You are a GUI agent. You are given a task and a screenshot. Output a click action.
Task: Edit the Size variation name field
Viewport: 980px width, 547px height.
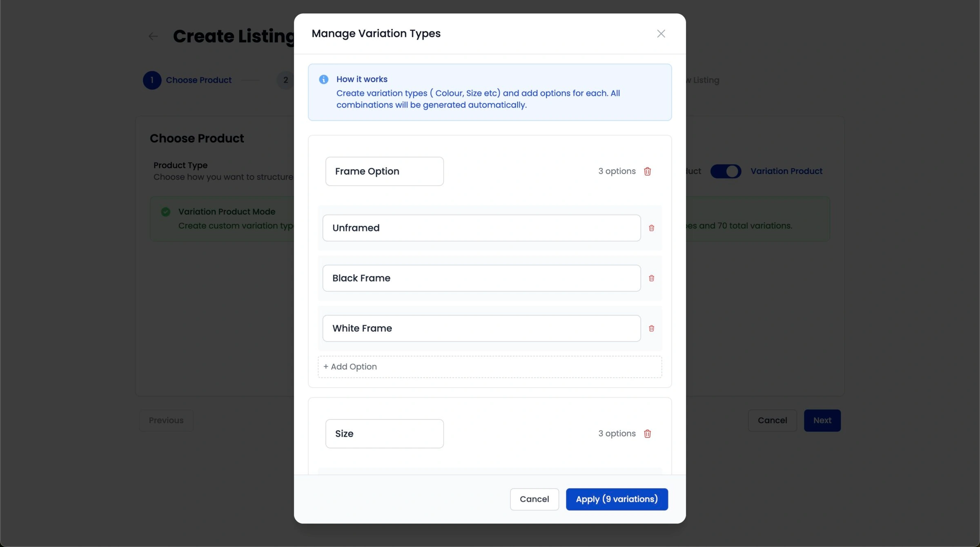384,433
